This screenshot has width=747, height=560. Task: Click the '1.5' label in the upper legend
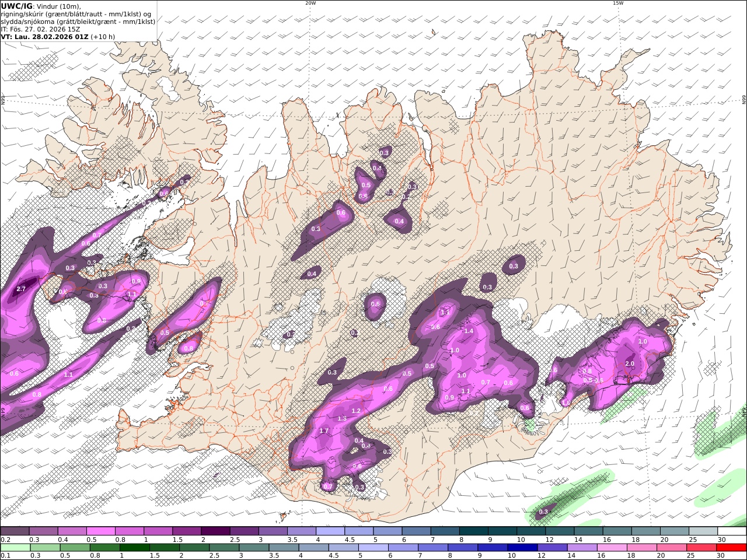point(177,540)
